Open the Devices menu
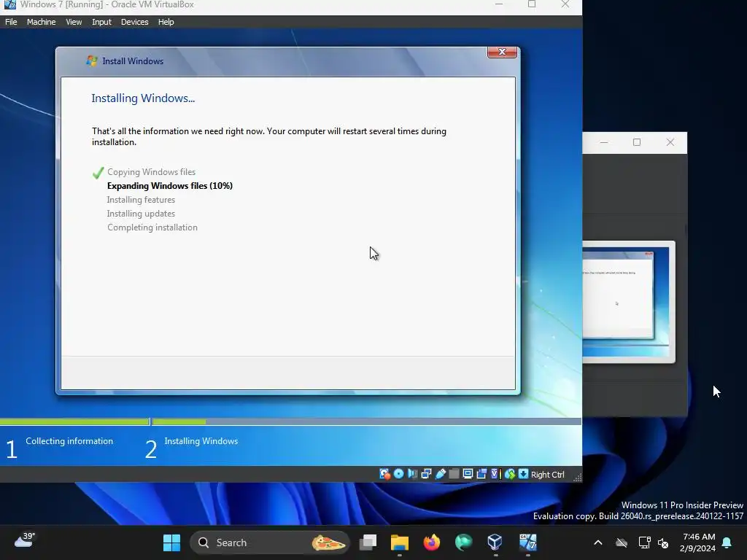The image size is (747, 560). tap(135, 22)
